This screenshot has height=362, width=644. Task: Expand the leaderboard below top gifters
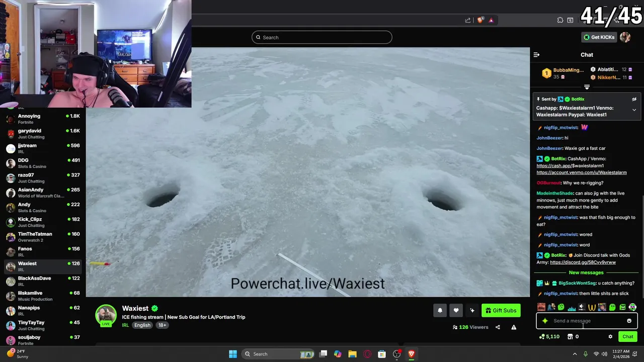587,87
